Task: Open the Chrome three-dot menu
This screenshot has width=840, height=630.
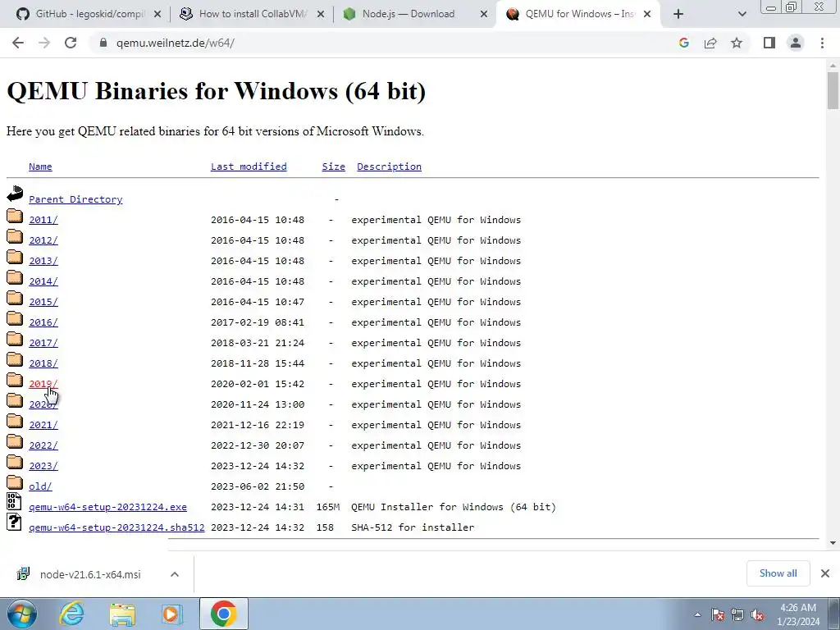Action: pyautogui.click(x=822, y=43)
